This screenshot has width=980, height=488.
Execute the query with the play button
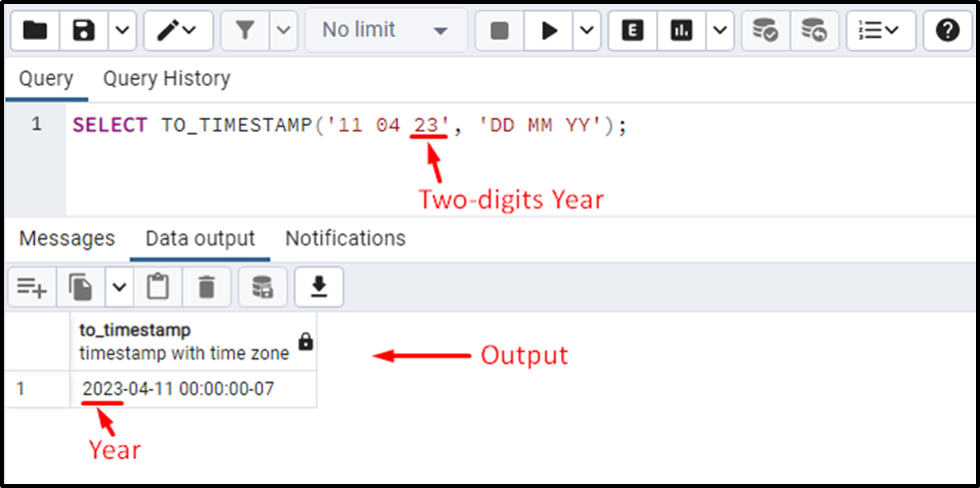coord(548,30)
